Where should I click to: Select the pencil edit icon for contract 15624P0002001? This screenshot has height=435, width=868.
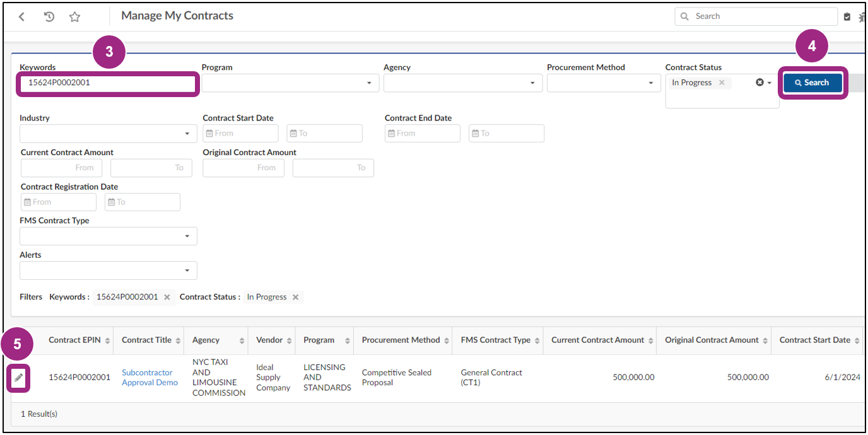18,378
